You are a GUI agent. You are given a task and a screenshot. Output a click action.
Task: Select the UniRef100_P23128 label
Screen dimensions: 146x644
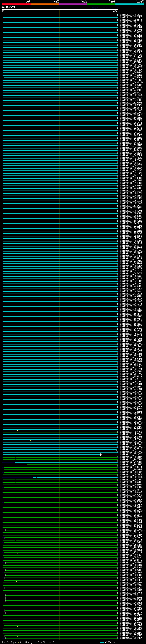coord(131,153)
